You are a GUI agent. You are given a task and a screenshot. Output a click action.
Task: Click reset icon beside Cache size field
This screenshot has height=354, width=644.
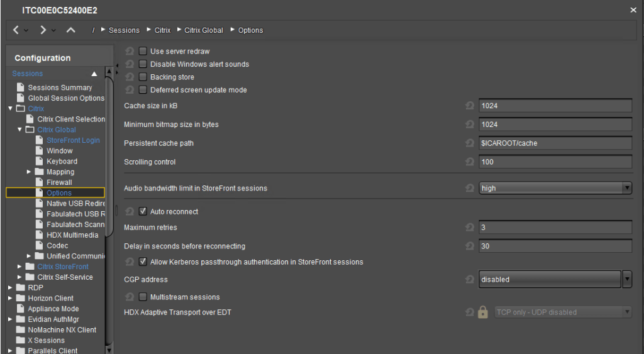(x=469, y=106)
